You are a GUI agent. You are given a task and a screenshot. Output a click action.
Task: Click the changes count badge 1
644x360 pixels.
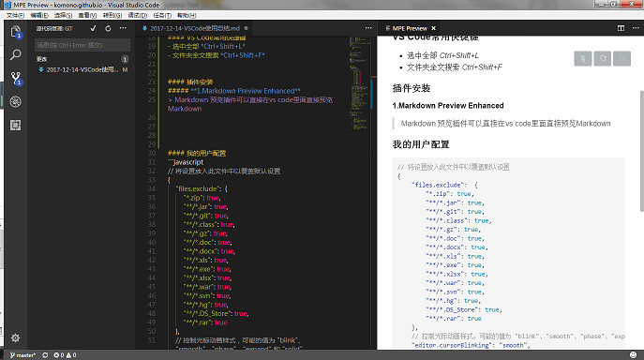coord(125,59)
